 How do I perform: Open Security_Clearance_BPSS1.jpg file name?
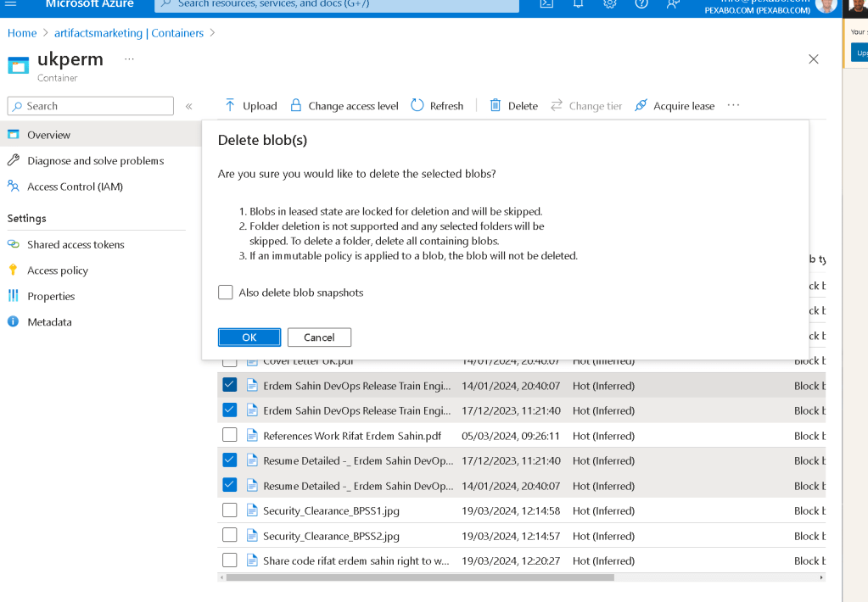pos(331,510)
